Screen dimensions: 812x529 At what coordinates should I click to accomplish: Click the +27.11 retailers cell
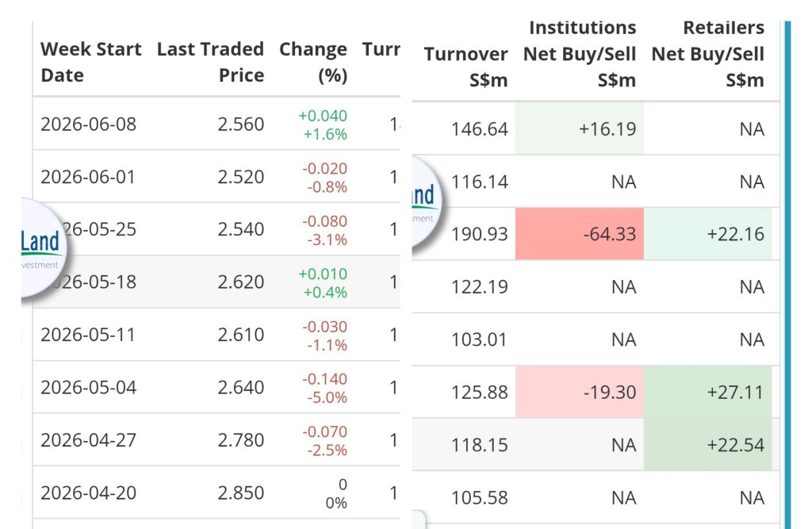[x=707, y=393]
